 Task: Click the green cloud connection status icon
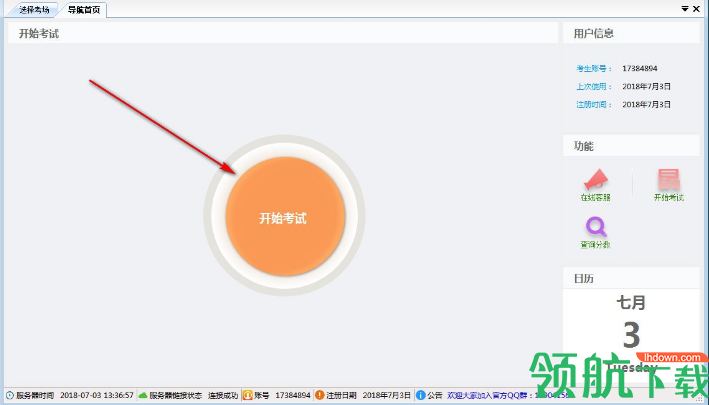(143, 395)
